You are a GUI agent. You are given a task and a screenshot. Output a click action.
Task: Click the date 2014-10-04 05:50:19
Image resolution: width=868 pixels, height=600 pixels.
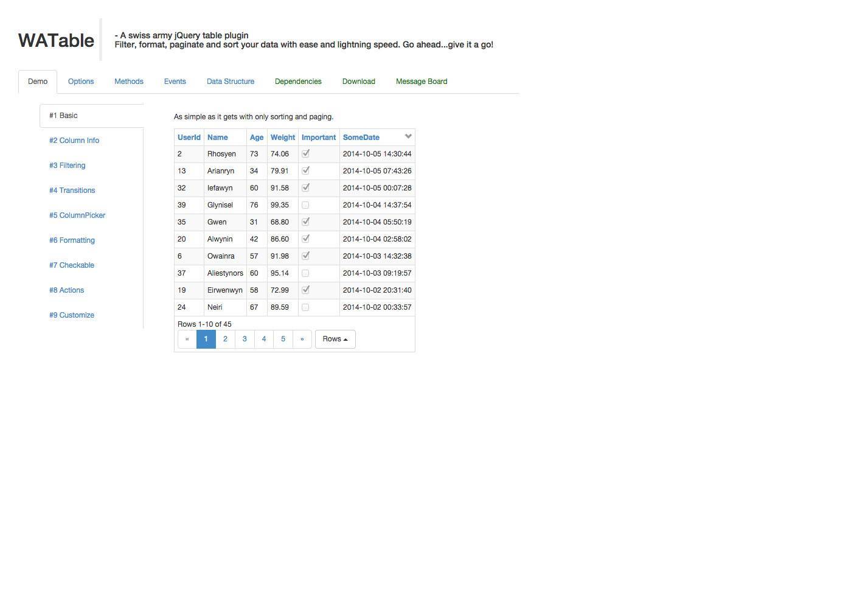point(377,222)
